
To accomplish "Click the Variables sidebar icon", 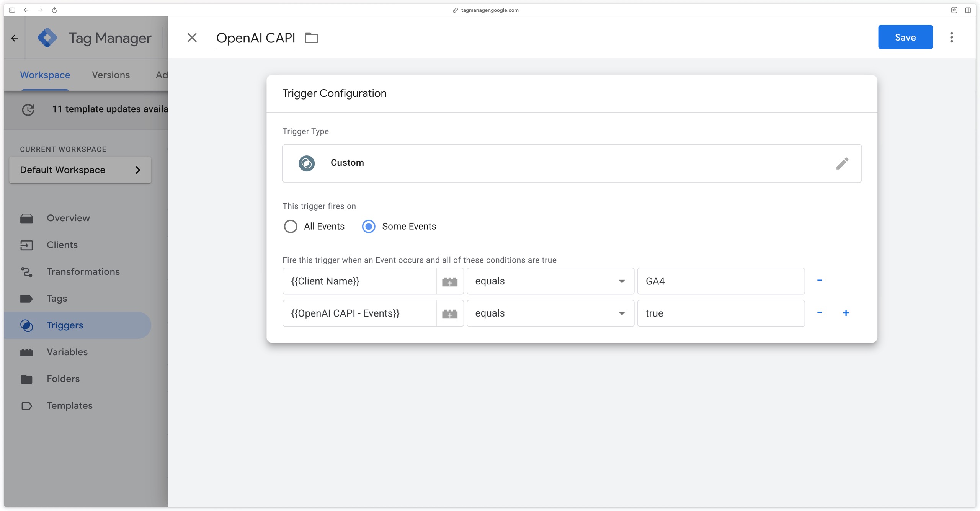I will tap(26, 353).
